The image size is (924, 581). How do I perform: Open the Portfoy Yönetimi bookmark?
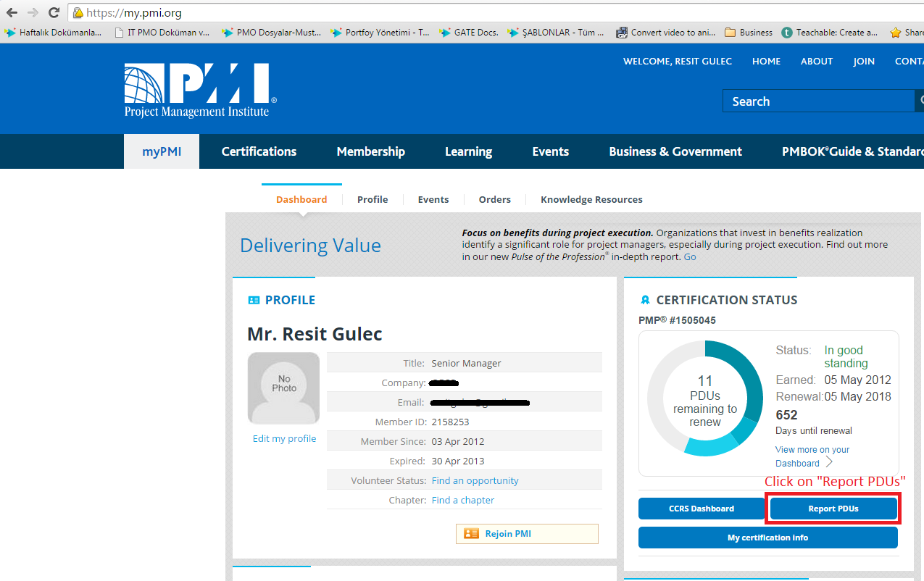[x=380, y=33]
